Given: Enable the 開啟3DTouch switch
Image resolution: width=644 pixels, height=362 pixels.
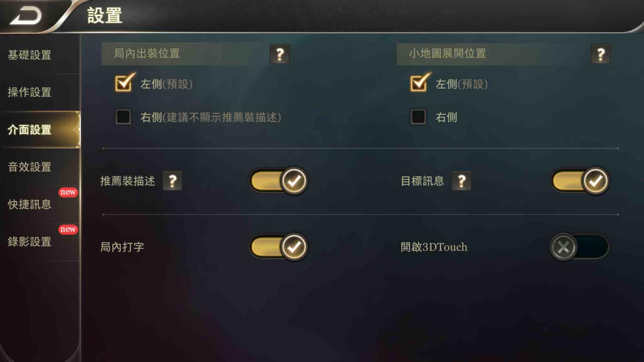Looking at the screenshot, I should (x=580, y=247).
